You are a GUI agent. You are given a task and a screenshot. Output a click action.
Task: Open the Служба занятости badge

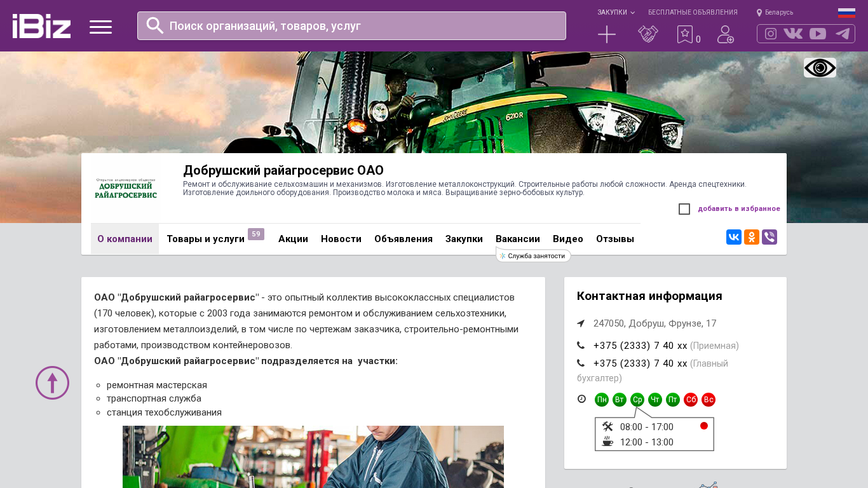coord(533,255)
